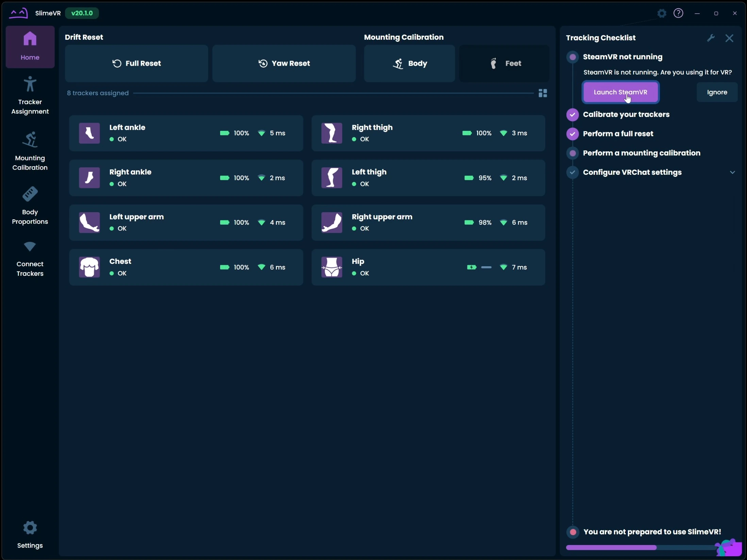Click the gear icon in the title bar
The height and width of the screenshot is (560, 747).
662,13
